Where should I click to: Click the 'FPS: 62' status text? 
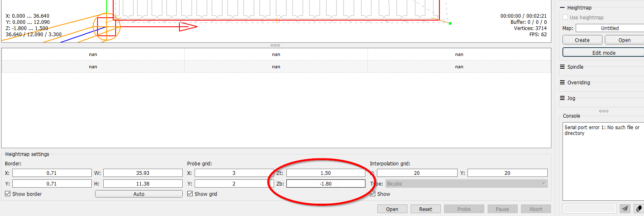pos(538,35)
